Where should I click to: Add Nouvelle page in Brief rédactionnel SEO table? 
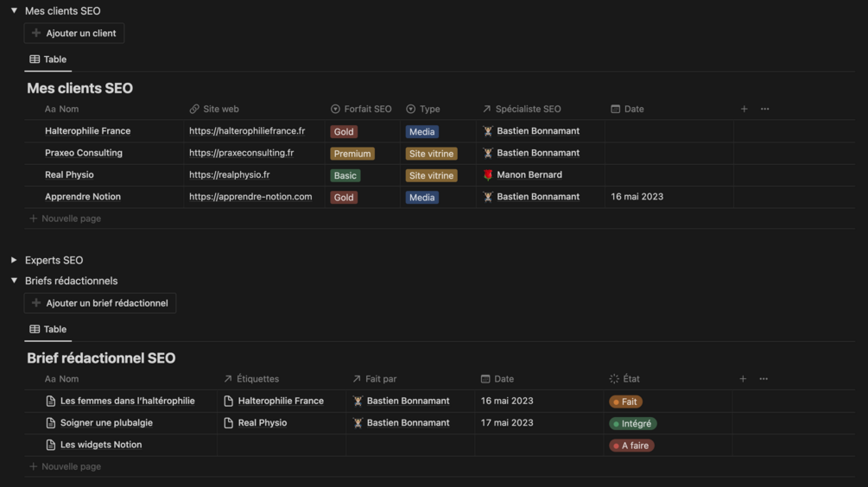[x=66, y=466]
